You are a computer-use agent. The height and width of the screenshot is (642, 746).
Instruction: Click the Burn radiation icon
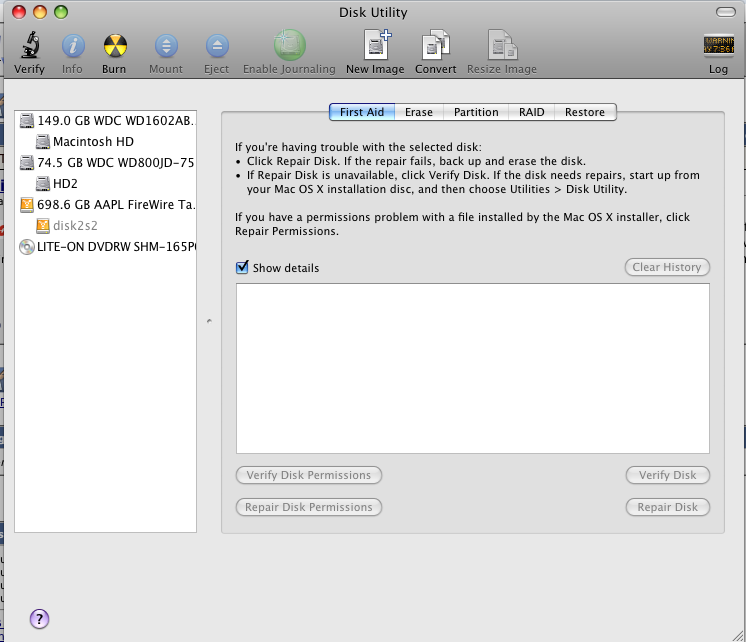(x=115, y=46)
